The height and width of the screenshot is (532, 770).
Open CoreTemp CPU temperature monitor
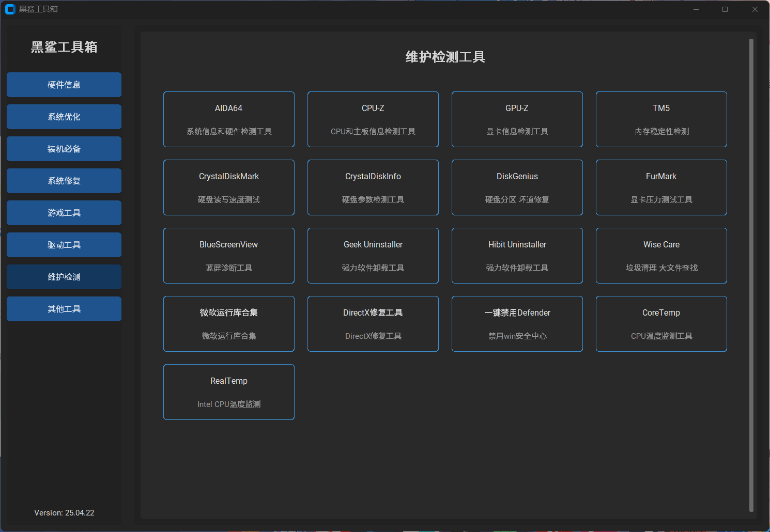click(x=661, y=324)
